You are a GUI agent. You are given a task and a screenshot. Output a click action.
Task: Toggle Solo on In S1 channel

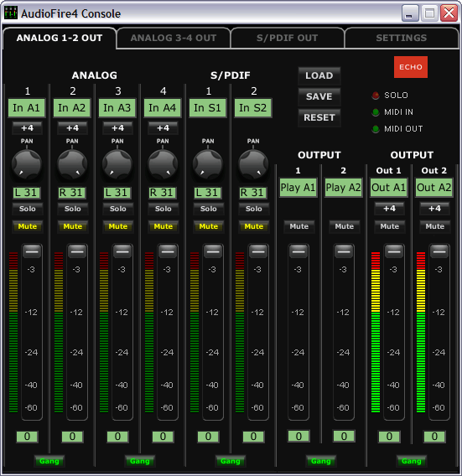209,209
